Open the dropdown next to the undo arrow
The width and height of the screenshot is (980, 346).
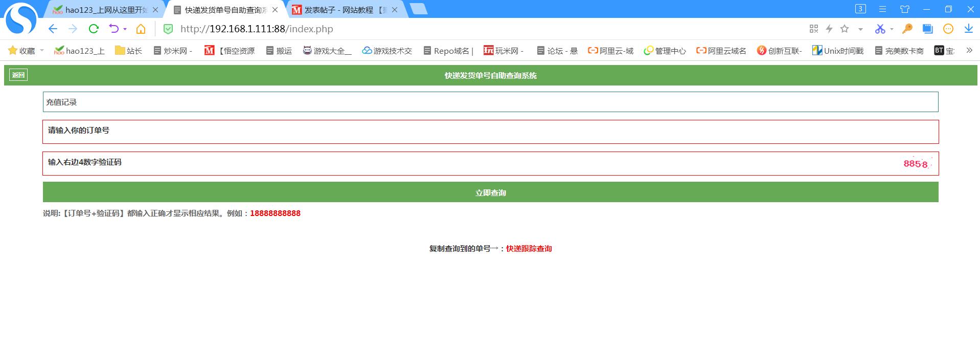(x=125, y=29)
